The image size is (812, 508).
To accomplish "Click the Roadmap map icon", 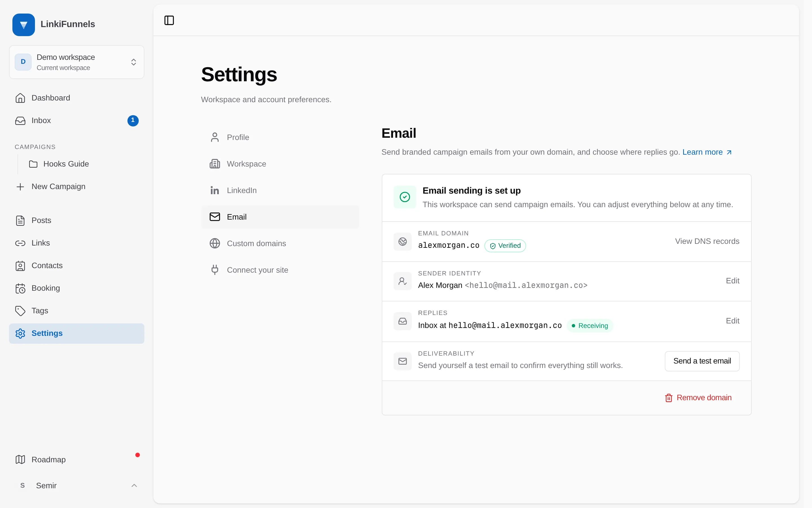I will (x=20, y=460).
